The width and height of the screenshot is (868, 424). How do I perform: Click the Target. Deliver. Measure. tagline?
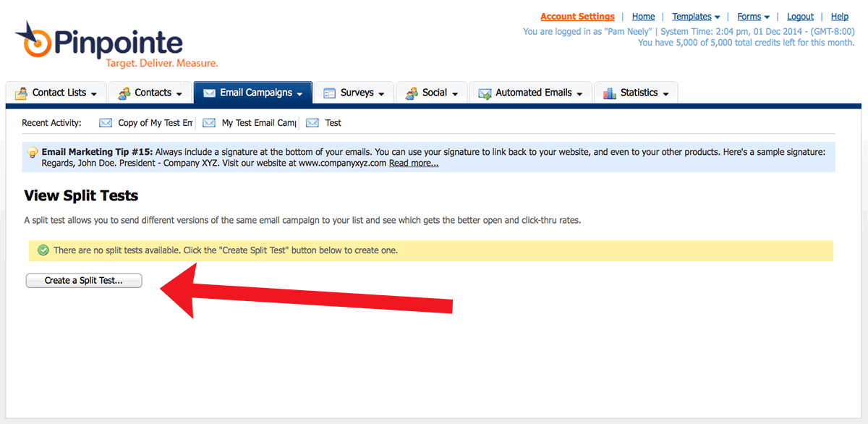point(162,64)
